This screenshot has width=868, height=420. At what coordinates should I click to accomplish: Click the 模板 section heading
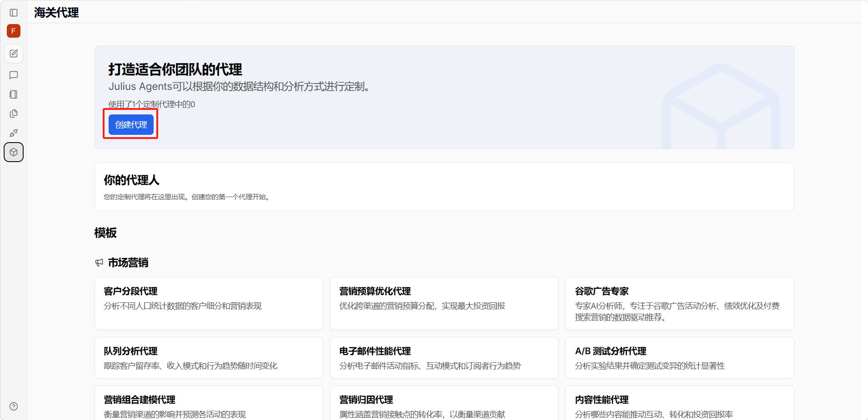(105, 233)
